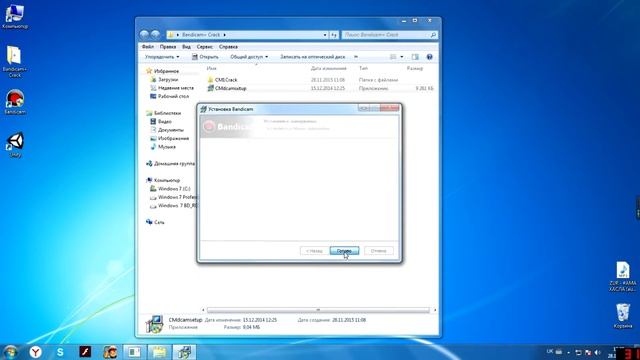Select Корзина recycle bin icon
This screenshot has width=640, height=360.
click(x=623, y=315)
